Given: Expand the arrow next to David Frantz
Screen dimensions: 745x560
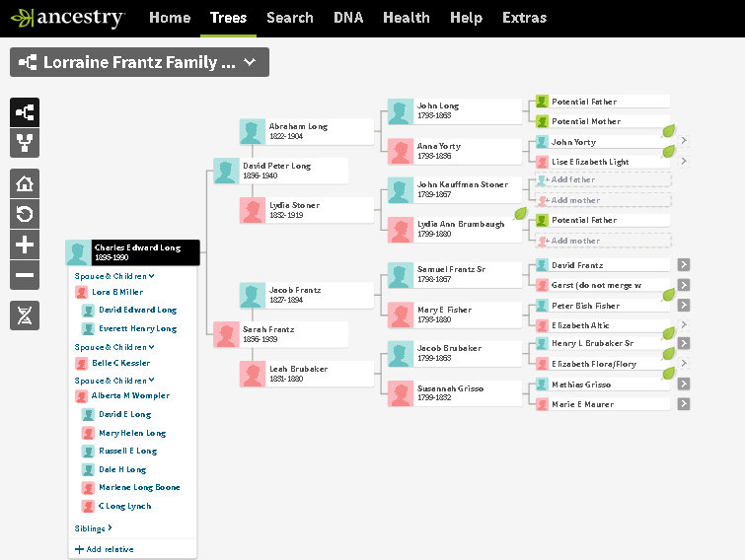Looking at the screenshot, I should pyautogui.click(x=683, y=265).
